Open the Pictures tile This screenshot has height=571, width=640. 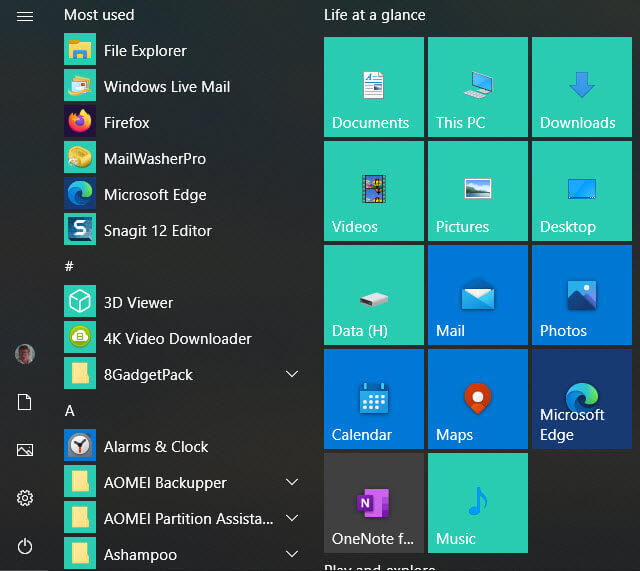[478, 191]
